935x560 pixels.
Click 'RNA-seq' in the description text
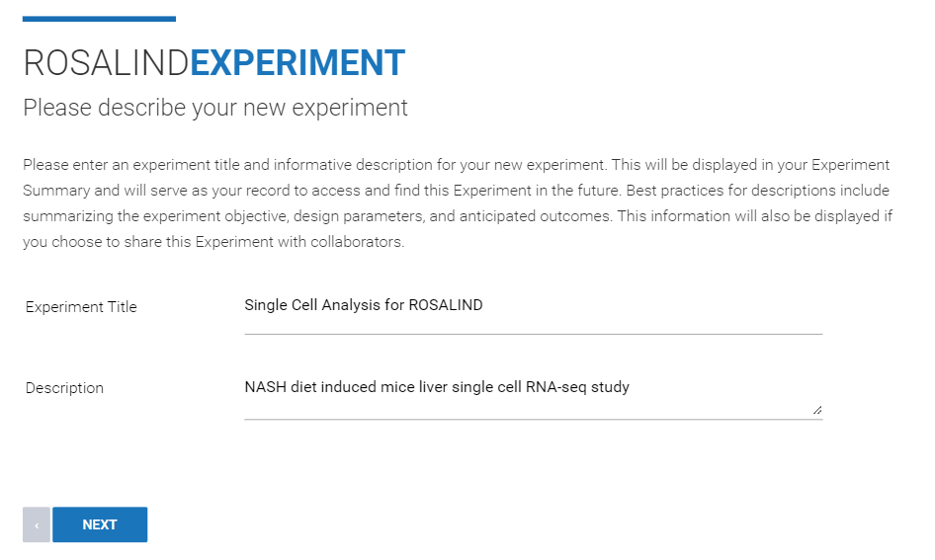(555, 387)
